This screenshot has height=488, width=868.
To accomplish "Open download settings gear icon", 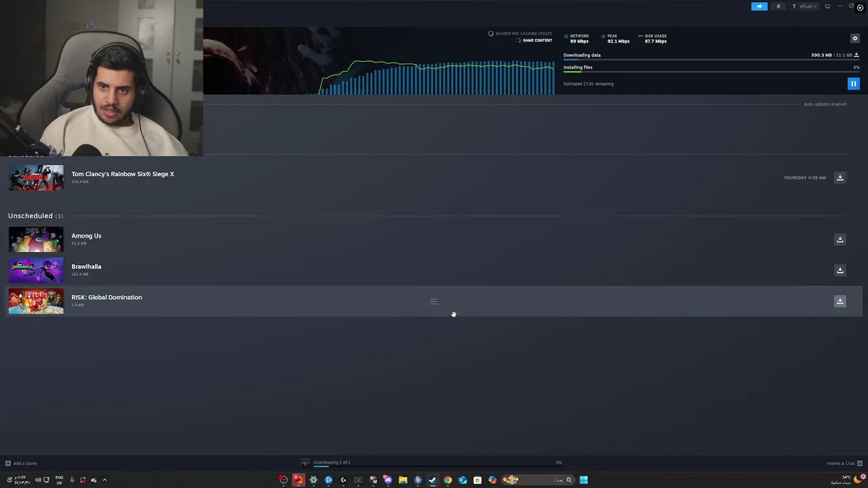I will pos(854,38).
